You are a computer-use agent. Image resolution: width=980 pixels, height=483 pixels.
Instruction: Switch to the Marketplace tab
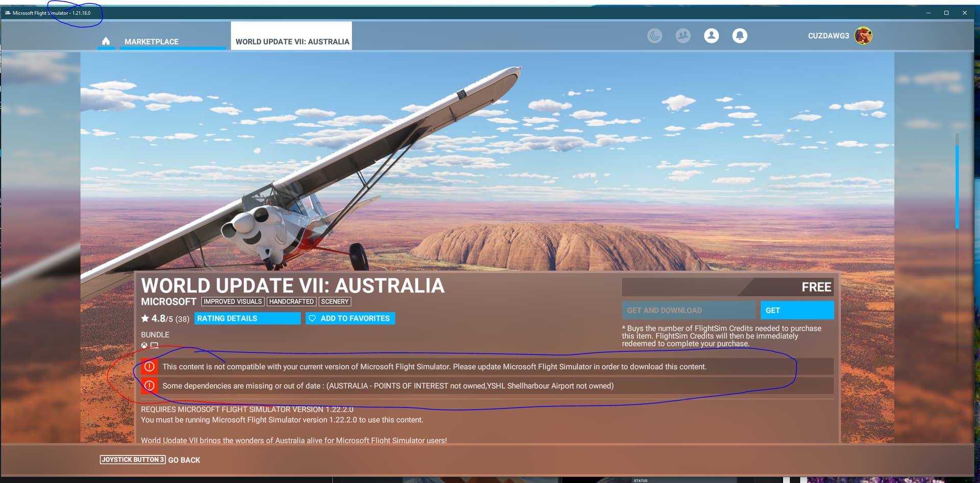[152, 42]
